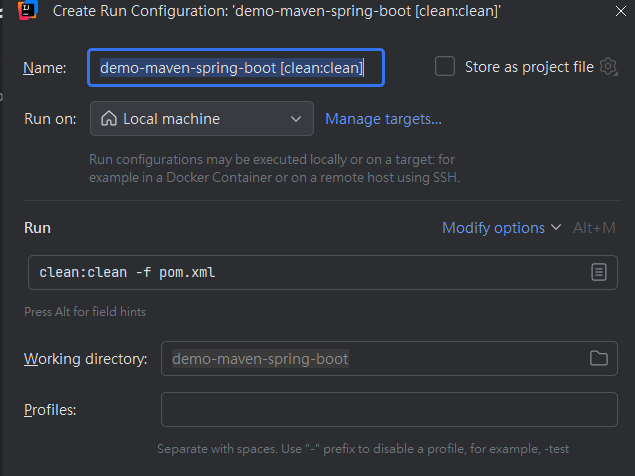Open the Manage targets link
This screenshot has width=635, height=476.
(x=383, y=119)
